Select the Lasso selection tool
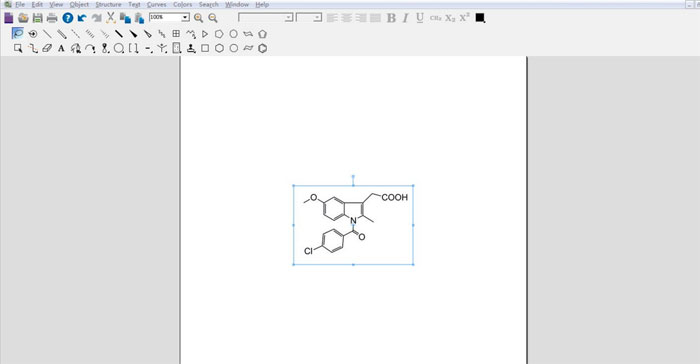 [18, 33]
